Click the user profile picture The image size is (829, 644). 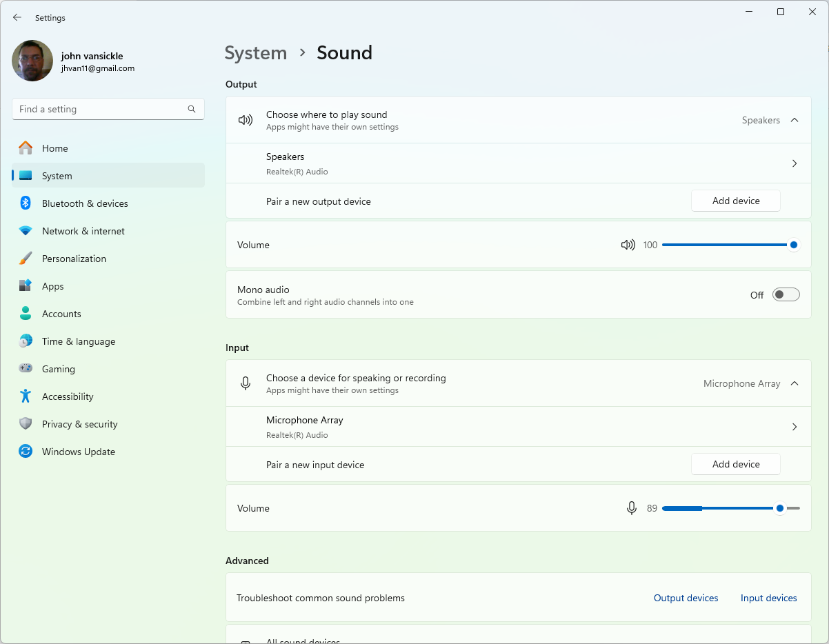32,61
